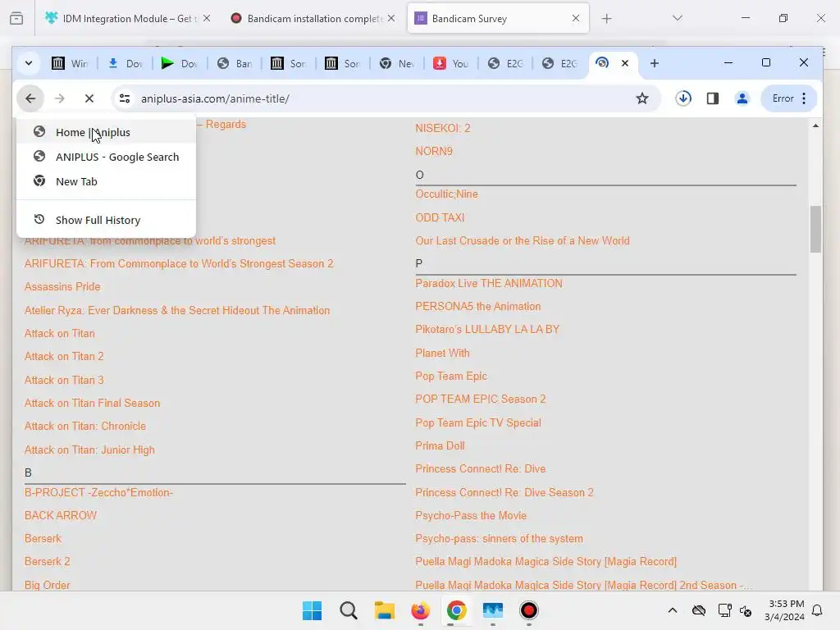
Task: Switch to Bandicam installation complete tab in back window
Action: pos(314,19)
